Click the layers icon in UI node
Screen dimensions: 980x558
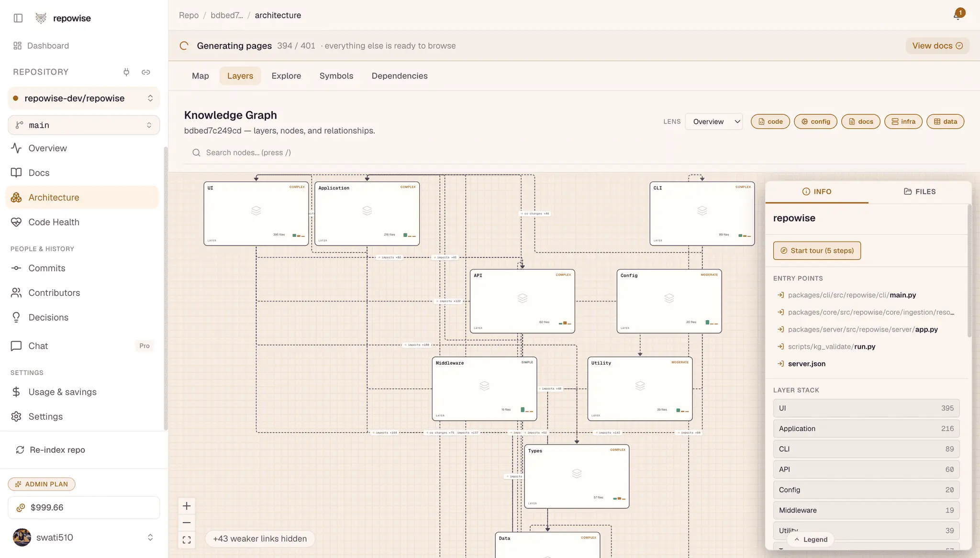click(256, 211)
